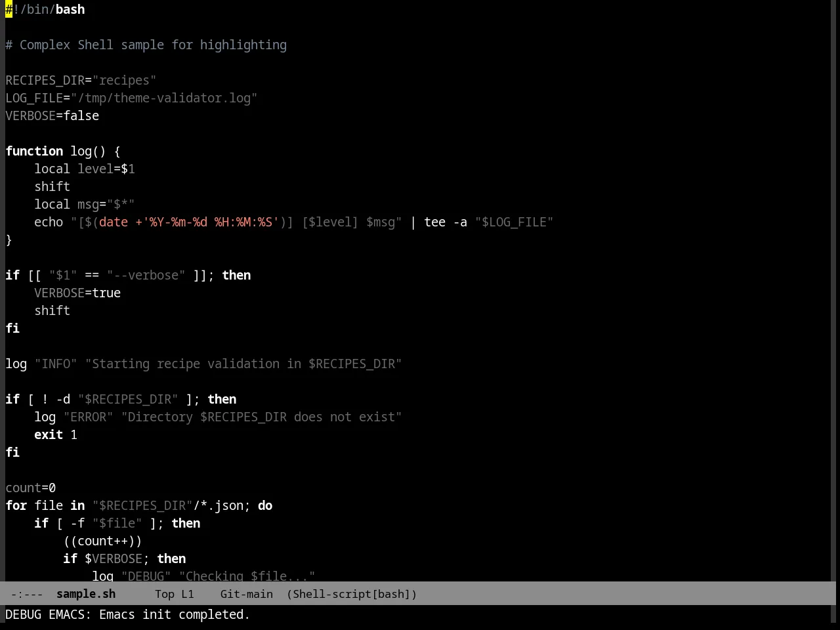The height and width of the screenshot is (630, 840).
Task: Click the ((count++)) expression
Action: click(x=102, y=541)
